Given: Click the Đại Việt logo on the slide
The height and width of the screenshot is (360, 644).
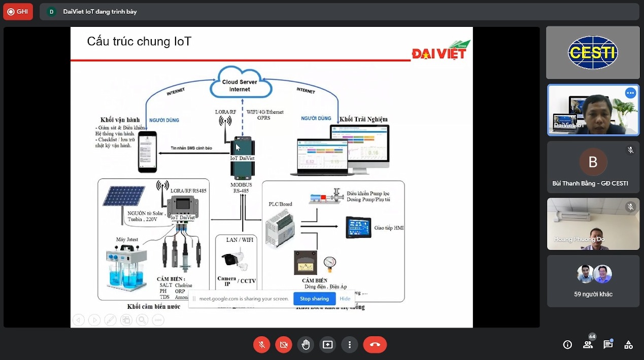Looking at the screenshot, I should 440,51.
